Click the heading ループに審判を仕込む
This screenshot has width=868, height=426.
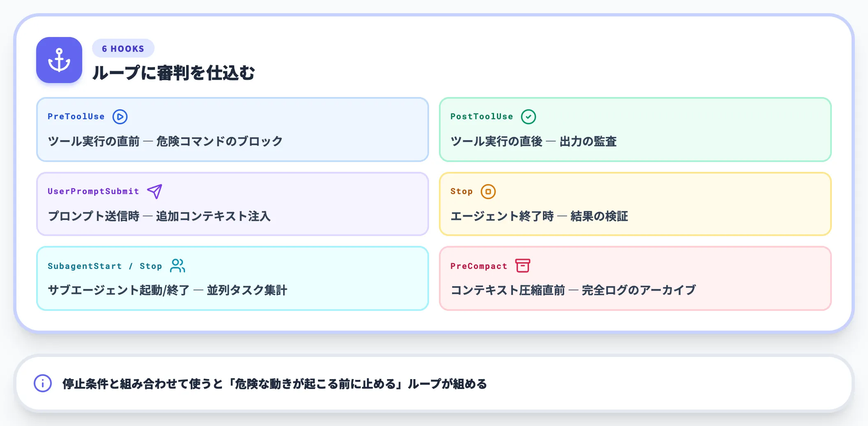point(173,73)
